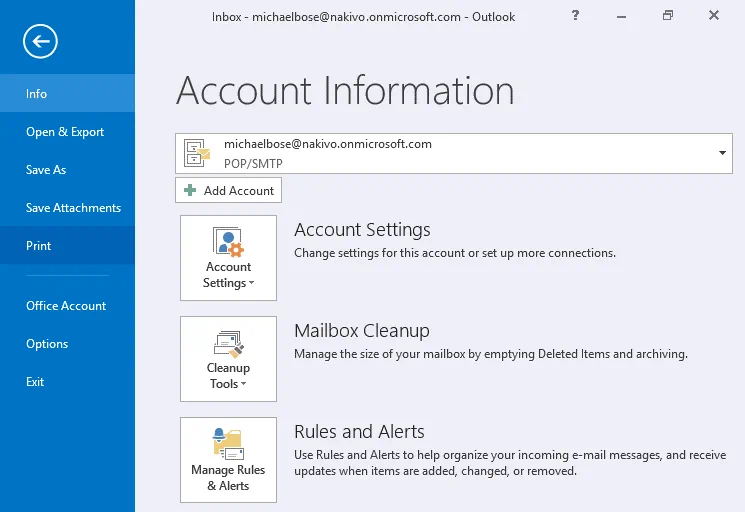Click the green plus Add Account icon
745x512 pixels.
click(x=190, y=190)
